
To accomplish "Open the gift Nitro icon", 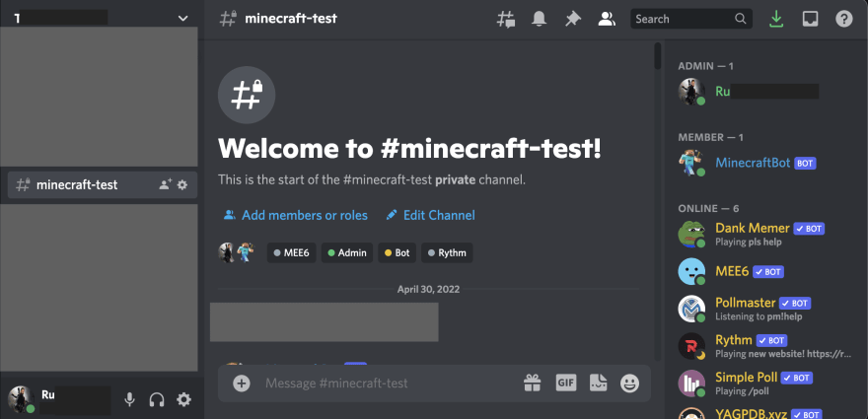I will click(x=532, y=384).
